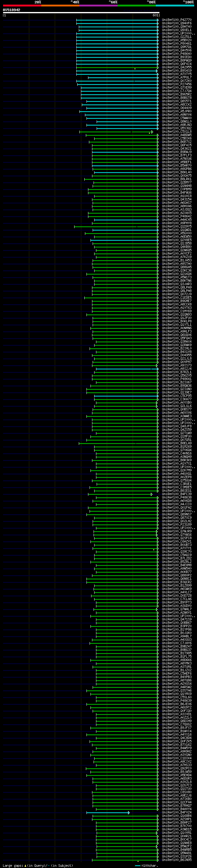This screenshot has width=197, height=868.
Task: Select UniRef100_A4AC45 label
Action: pos(176,220)
